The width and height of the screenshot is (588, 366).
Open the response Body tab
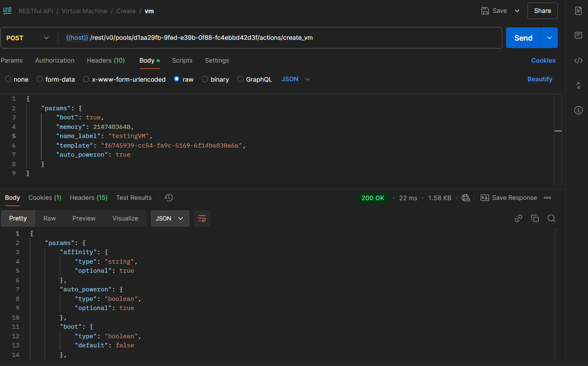(x=12, y=198)
